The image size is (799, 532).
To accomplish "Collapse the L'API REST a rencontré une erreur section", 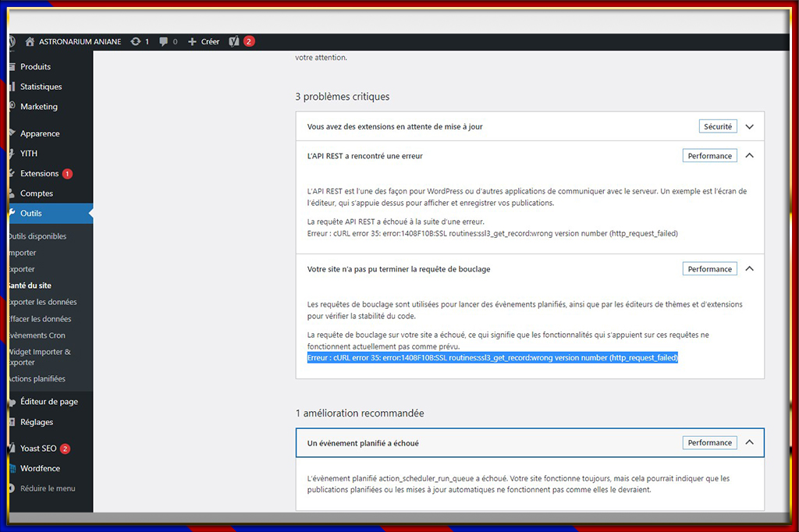I will pyautogui.click(x=750, y=155).
